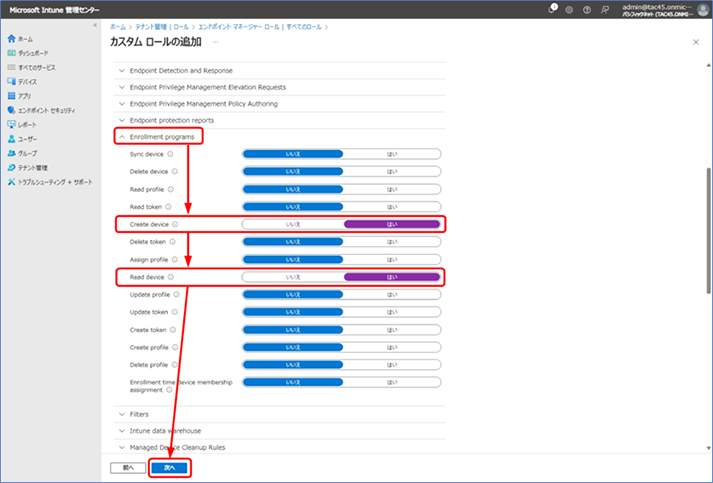
Task: Click the info icon beside Create token
Action: coord(173,330)
